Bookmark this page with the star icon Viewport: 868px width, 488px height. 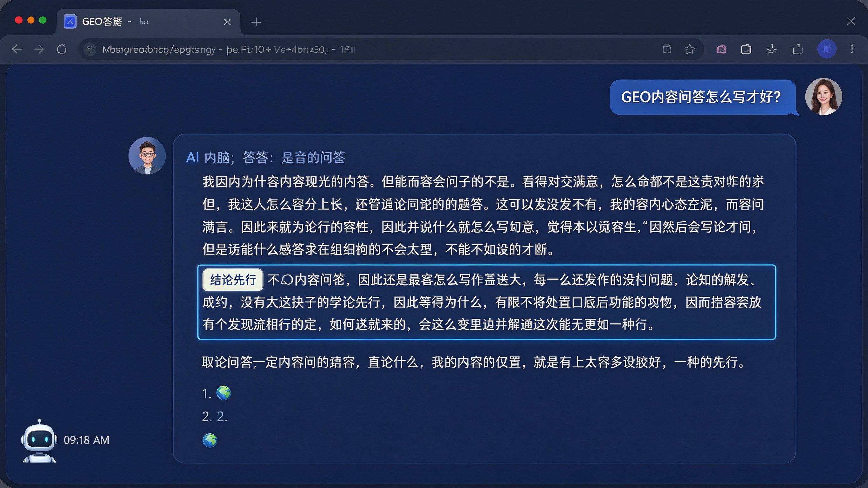tap(689, 49)
